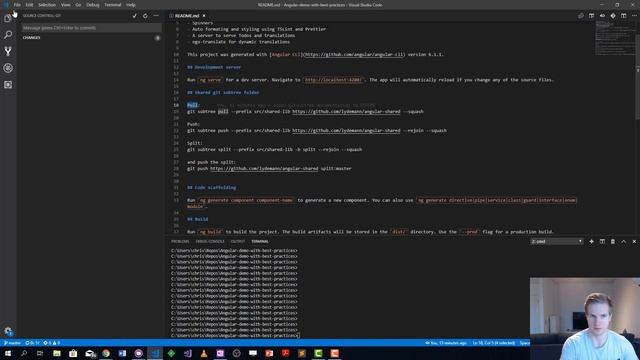Open the Manage gear in activity bar
The width and height of the screenshot is (640, 360).
click(8, 331)
